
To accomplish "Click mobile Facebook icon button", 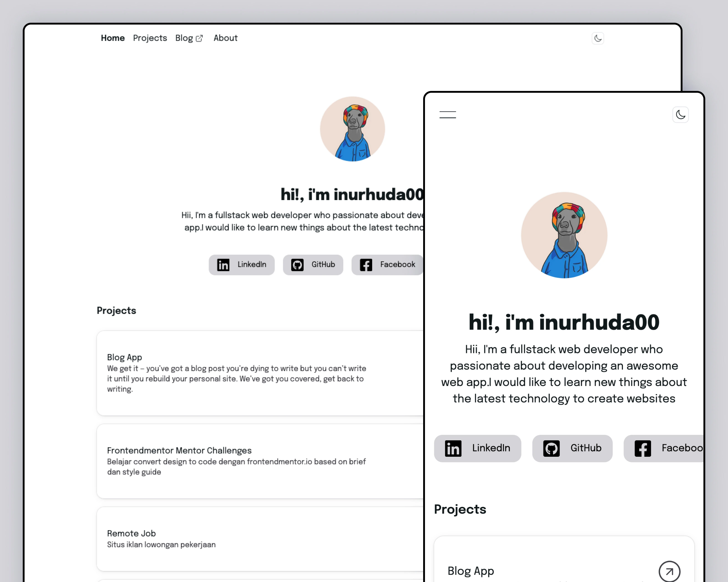I will [x=644, y=448].
